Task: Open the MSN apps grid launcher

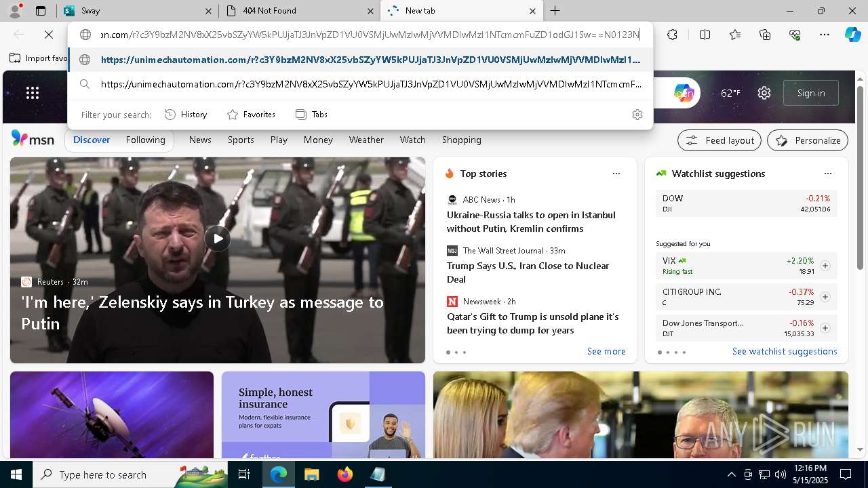Action: [x=33, y=93]
